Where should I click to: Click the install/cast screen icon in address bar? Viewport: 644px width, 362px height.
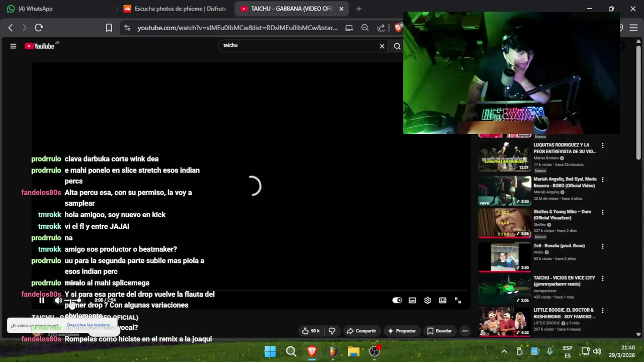click(x=349, y=28)
